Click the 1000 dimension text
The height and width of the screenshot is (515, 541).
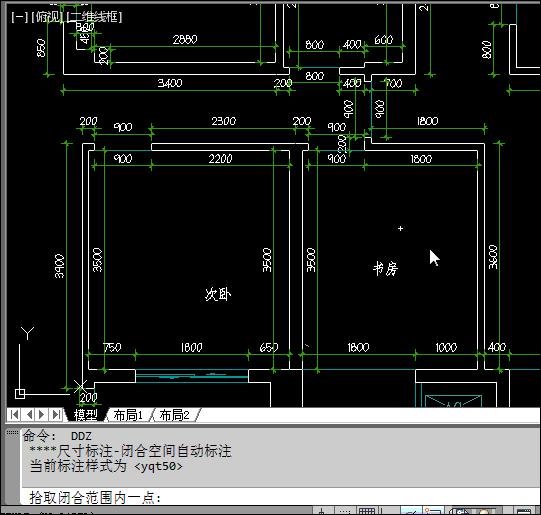pos(446,347)
